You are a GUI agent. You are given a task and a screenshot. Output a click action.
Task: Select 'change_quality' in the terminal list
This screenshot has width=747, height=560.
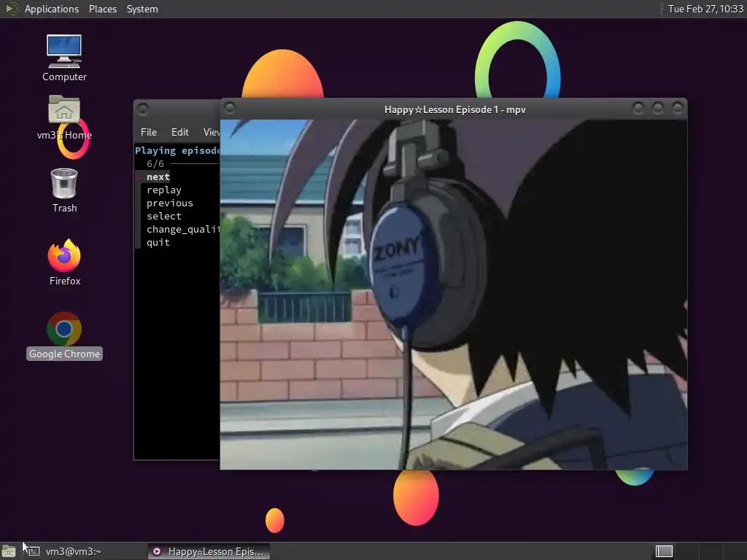click(183, 229)
